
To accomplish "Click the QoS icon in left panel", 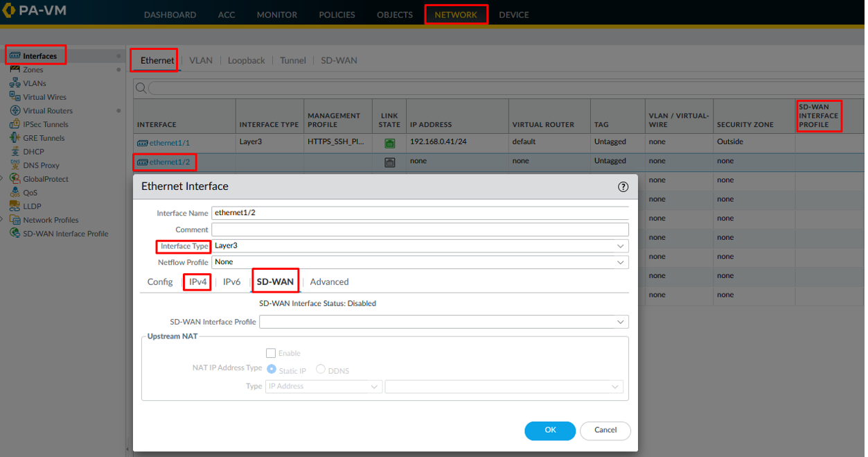I will point(15,193).
